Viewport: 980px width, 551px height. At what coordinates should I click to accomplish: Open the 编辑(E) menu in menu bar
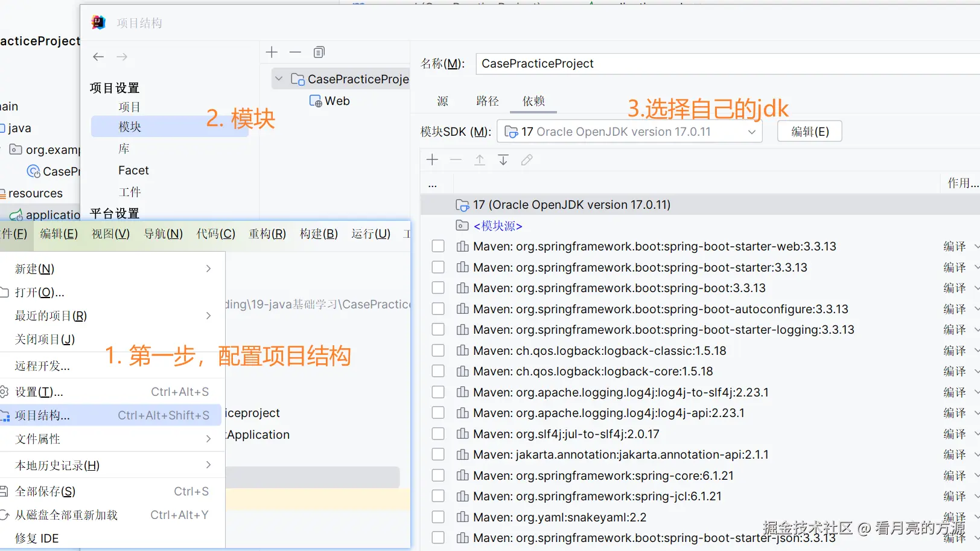(x=59, y=234)
